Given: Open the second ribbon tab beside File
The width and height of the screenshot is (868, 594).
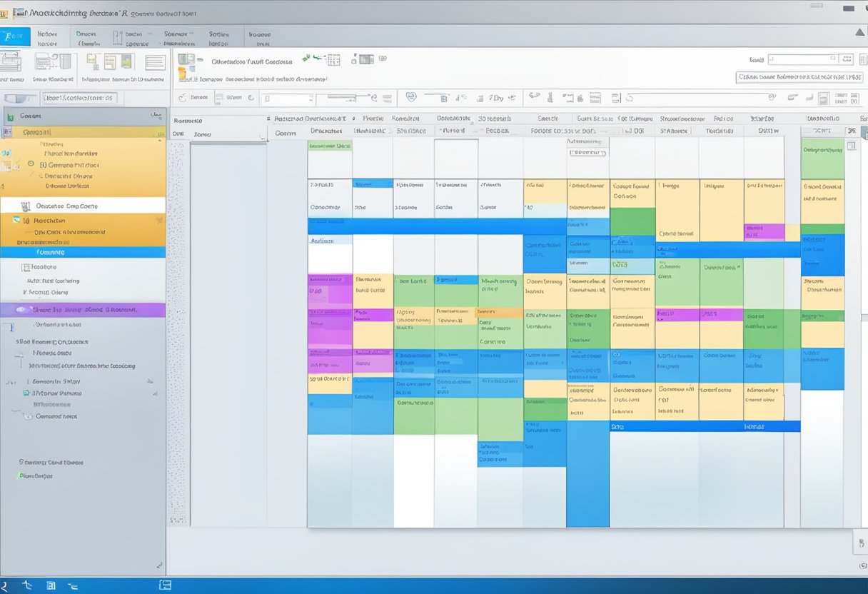Looking at the screenshot, I should (x=47, y=36).
